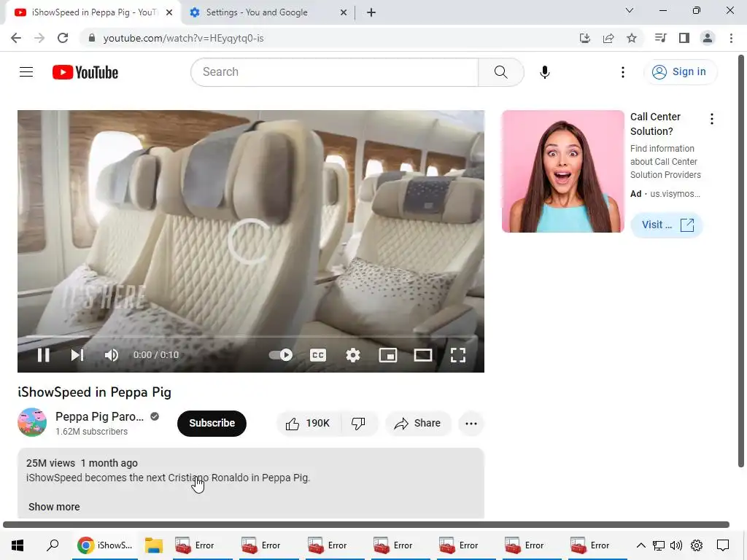Turn on closed captions

point(318,355)
